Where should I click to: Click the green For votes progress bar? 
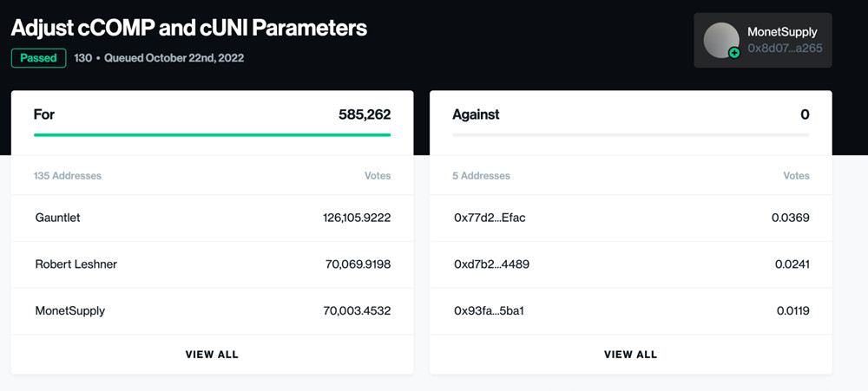click(x=212, y=134)
